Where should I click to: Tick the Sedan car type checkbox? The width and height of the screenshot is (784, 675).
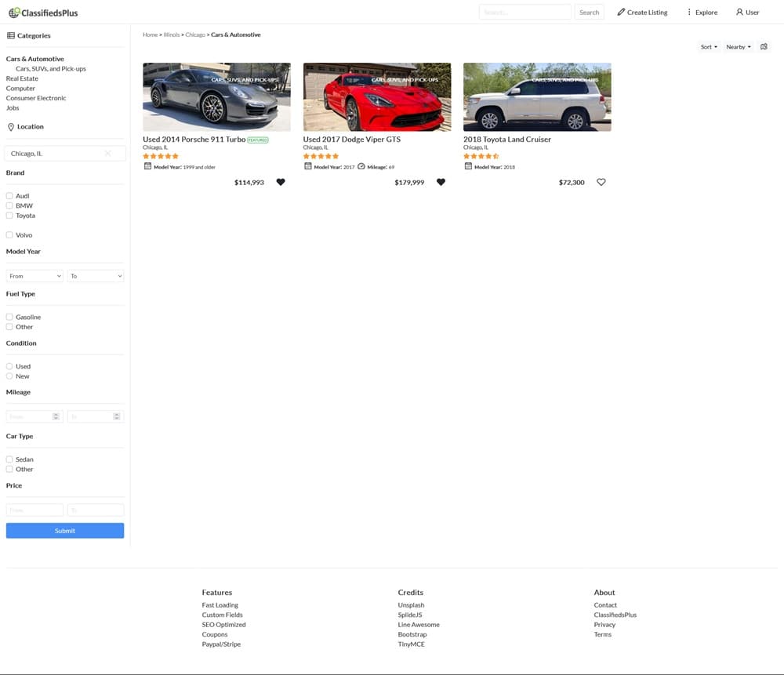(9, 459)
